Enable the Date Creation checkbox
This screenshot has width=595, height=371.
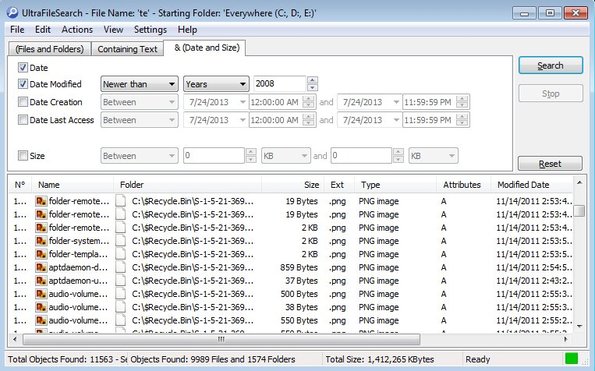tap(23, 102)
